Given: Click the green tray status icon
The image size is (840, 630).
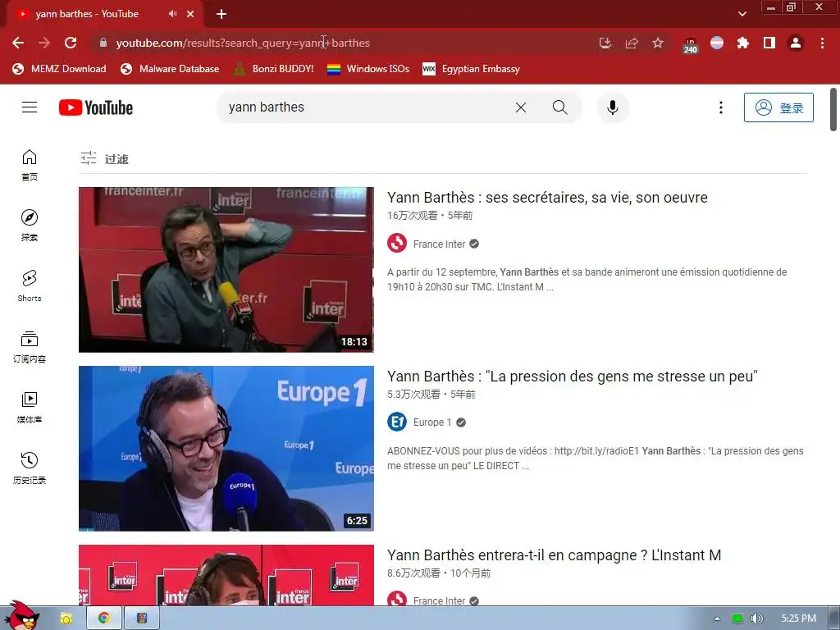Looking at the screenshot, I should point(737,619).
